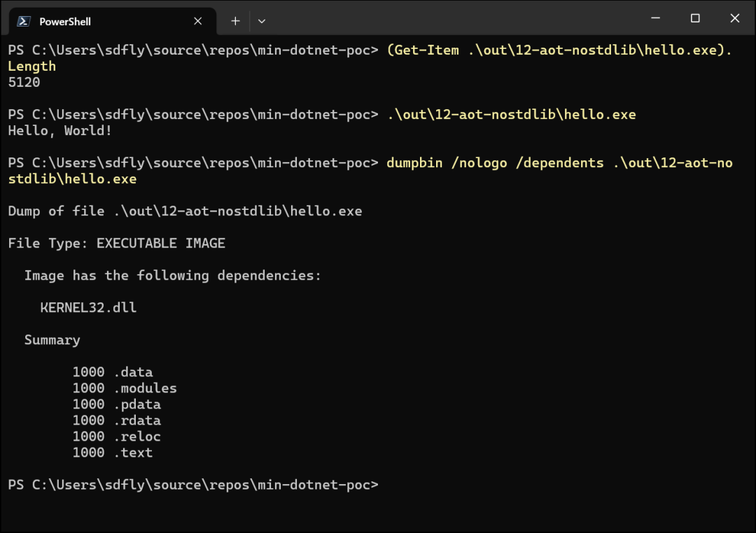
Task: Click the wrapped stdlib\hello.exe command continuation
Action: click(72, 179)
